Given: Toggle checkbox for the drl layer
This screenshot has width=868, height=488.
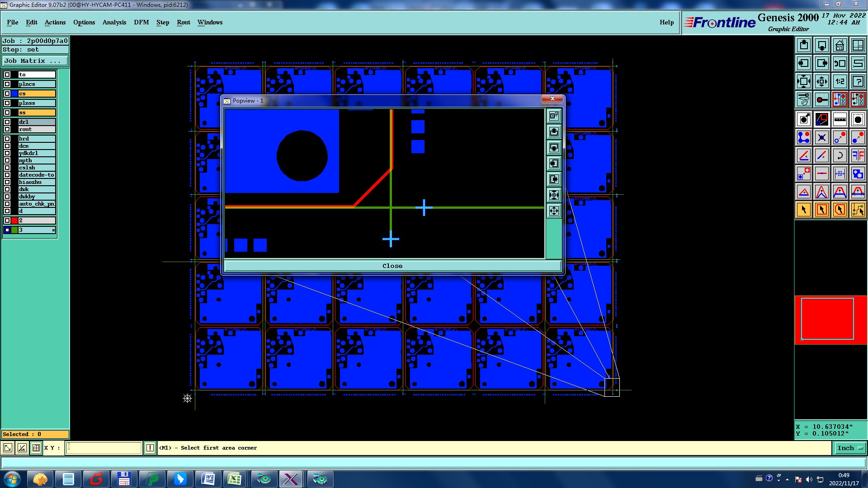Looking at the screenshot, I should (x=7, y=122).
